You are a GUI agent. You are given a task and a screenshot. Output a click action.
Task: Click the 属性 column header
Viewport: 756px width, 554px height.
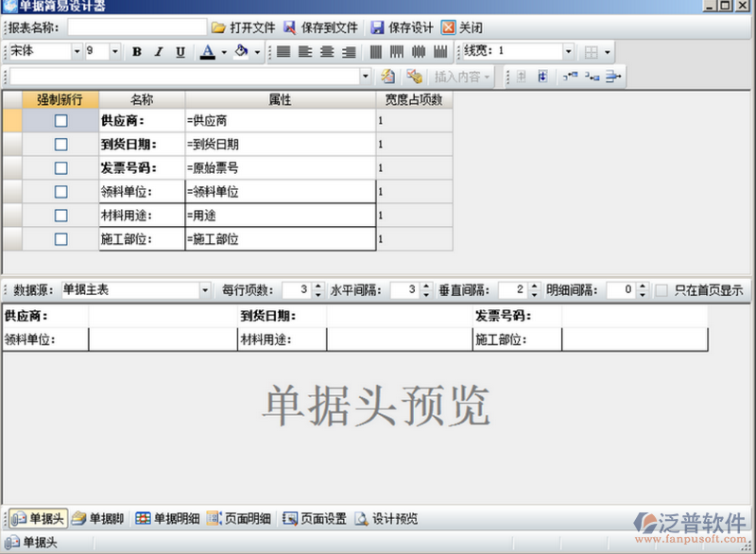click(280, 100)
